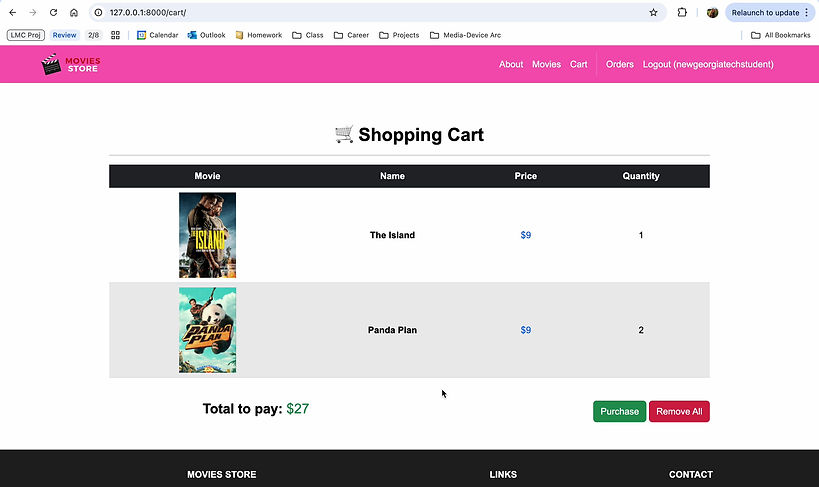This screenshot has width=819, height=487.
Task: Open the Movies page in navbar
Action: click(x=546, y=64)
